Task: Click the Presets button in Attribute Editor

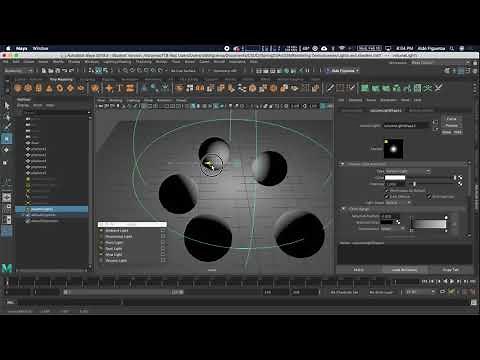Action: [x=451, y=126]
